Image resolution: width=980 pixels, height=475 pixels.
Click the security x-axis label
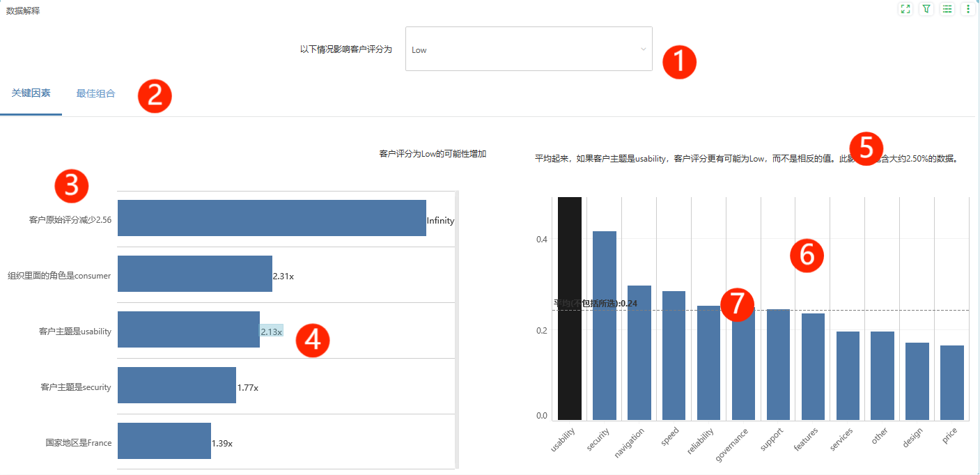coord(598,439)
